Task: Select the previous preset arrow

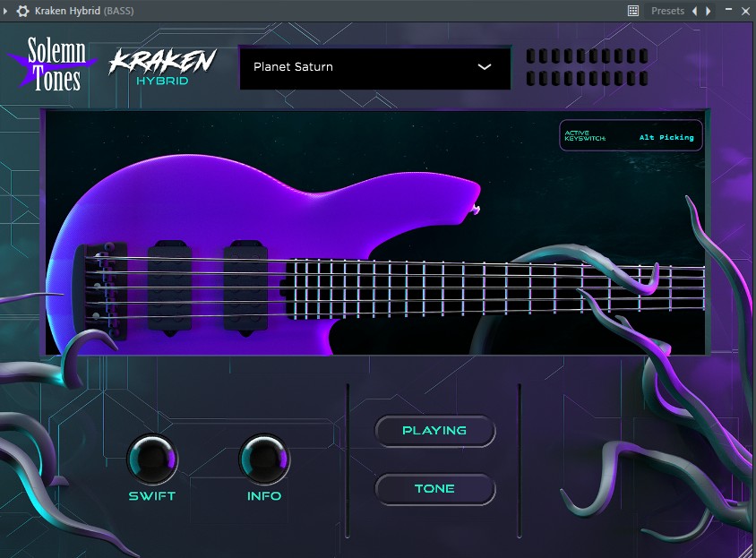Action: point(695,11)
